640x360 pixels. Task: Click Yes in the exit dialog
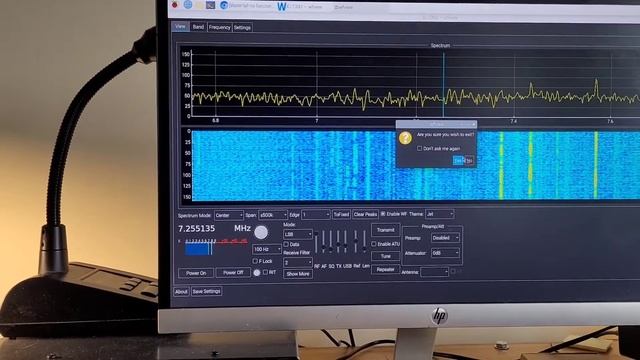(x=458, y=161)
